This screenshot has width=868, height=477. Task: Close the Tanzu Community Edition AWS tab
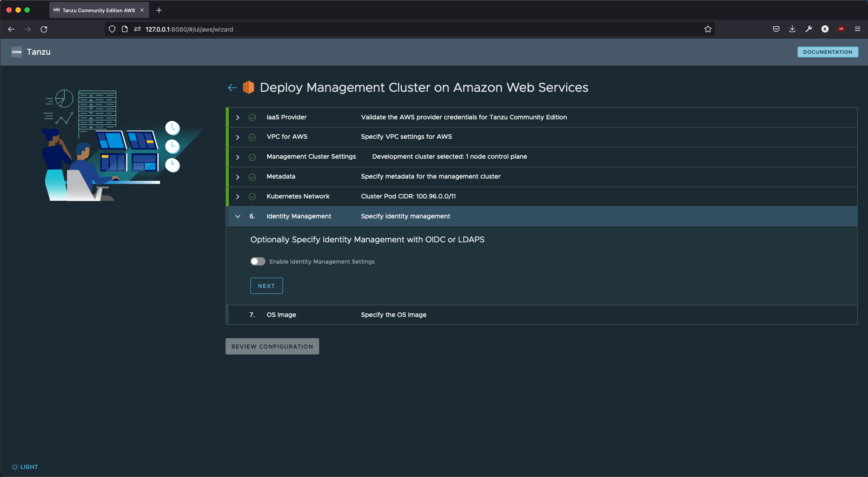142,10
